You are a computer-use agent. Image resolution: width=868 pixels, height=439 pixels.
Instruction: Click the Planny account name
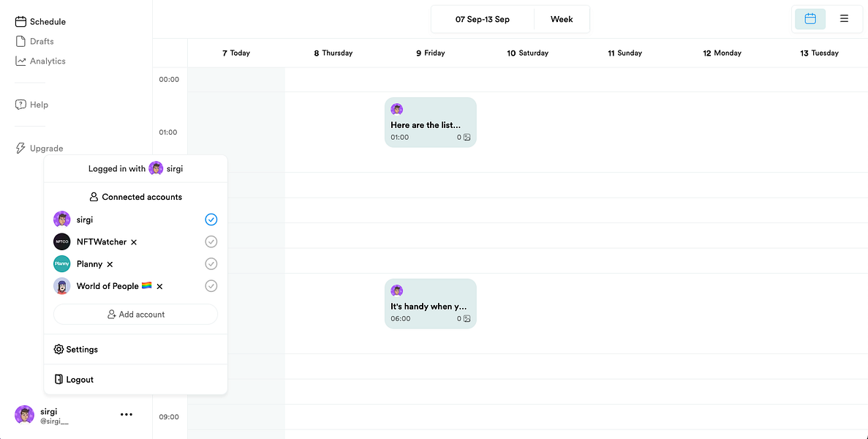click(x=90, y=264)
